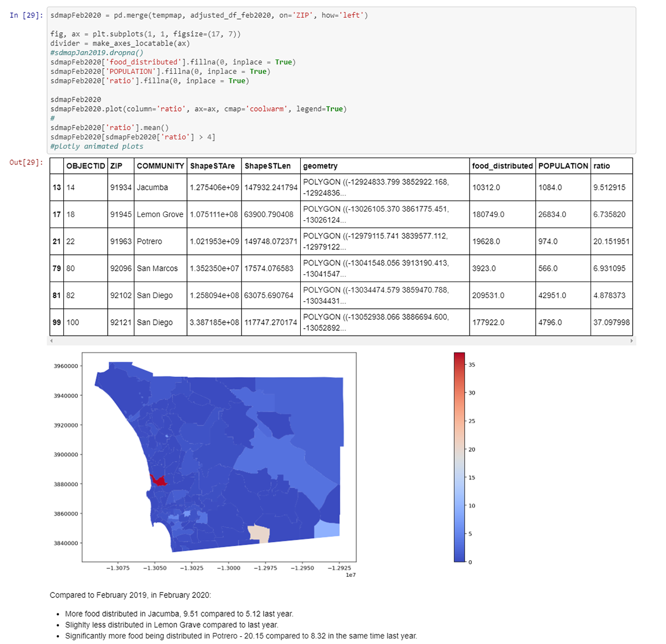Click the dark red region on the map
Image resolution: width=666 pixels, height=644 pixels.
click(159, 480)
